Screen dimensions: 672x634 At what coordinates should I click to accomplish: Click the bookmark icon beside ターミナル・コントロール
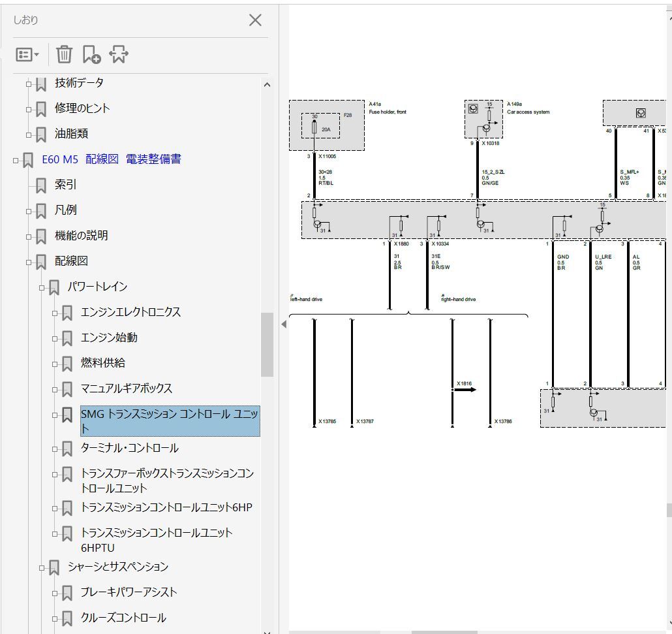pyautogui.click(x=67, y=449)
